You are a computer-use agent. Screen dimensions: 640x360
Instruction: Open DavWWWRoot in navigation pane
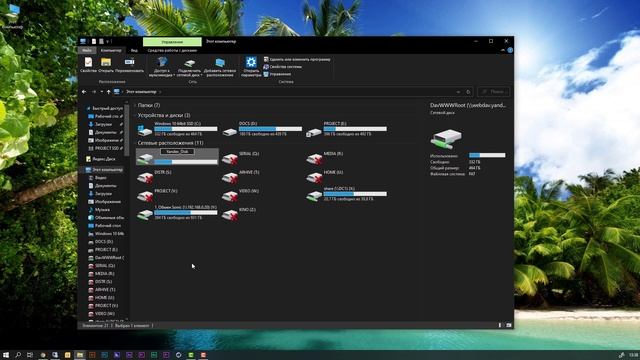(x=106, y=258)
